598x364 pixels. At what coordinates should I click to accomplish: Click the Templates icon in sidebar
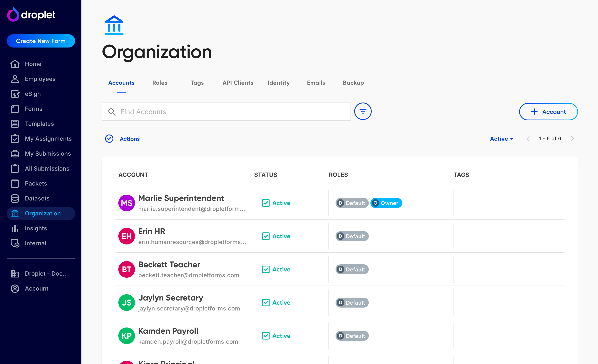(15, 124)
